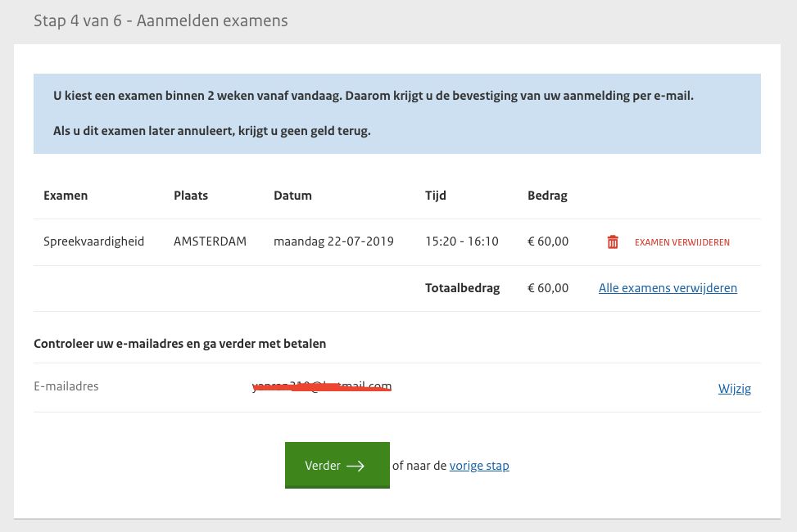Click the "Tijd" column header
Screen dimensions: 797x532
point(436,196)
